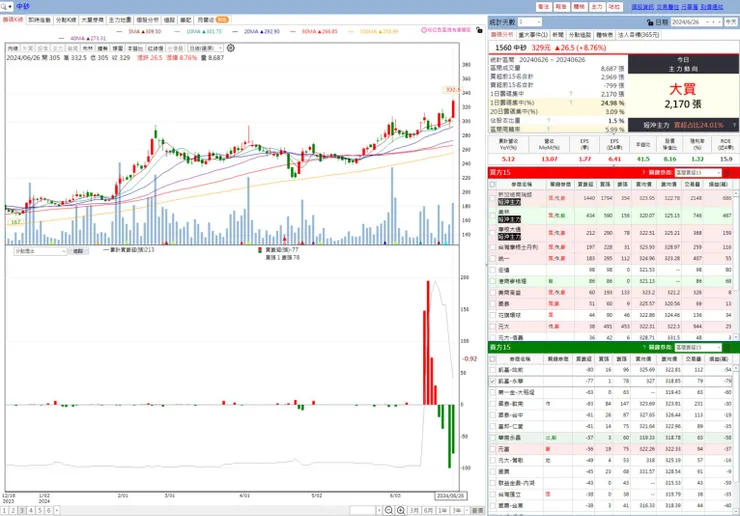
Task: Tick select-all checkbox in 買方15 table header
Action: [x=493, y=185]
